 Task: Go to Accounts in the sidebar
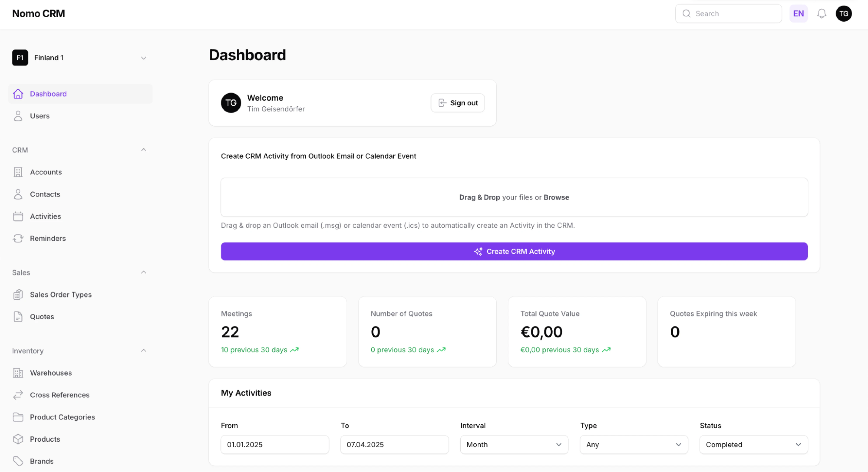46,172
